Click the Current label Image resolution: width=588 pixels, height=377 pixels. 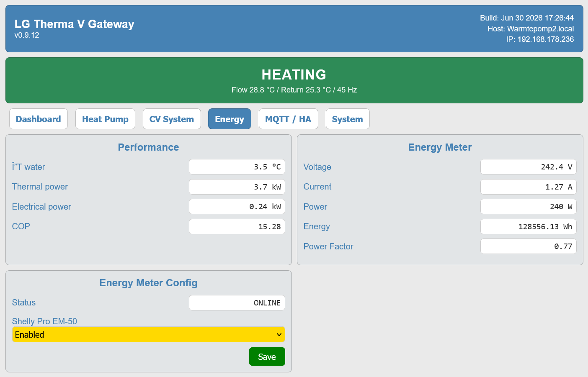317,187
